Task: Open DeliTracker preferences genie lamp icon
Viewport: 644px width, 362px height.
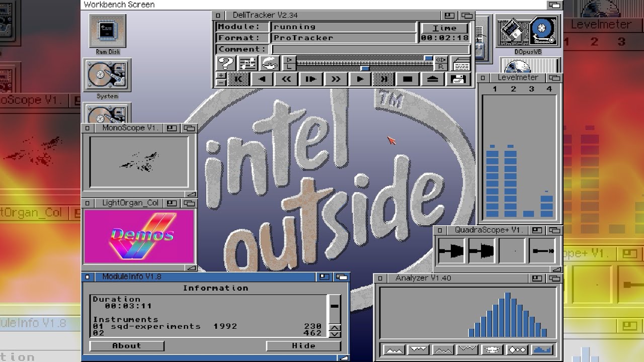Action: [270, 63]
